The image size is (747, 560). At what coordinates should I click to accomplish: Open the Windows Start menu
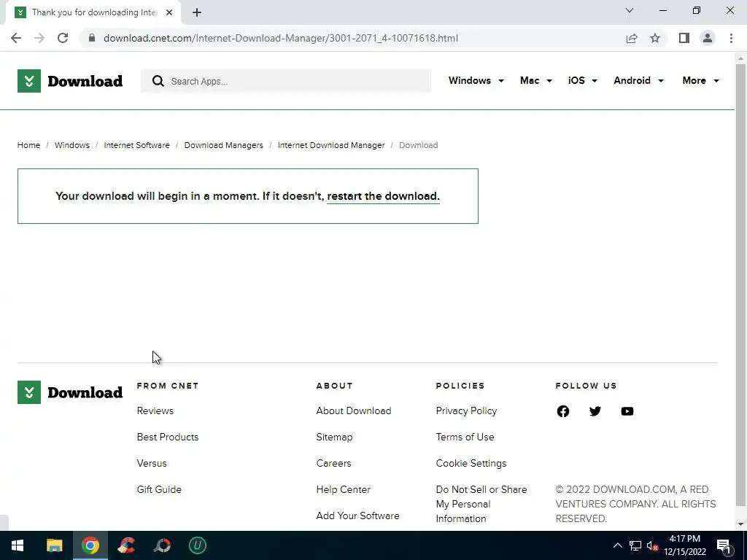(18, 545)
